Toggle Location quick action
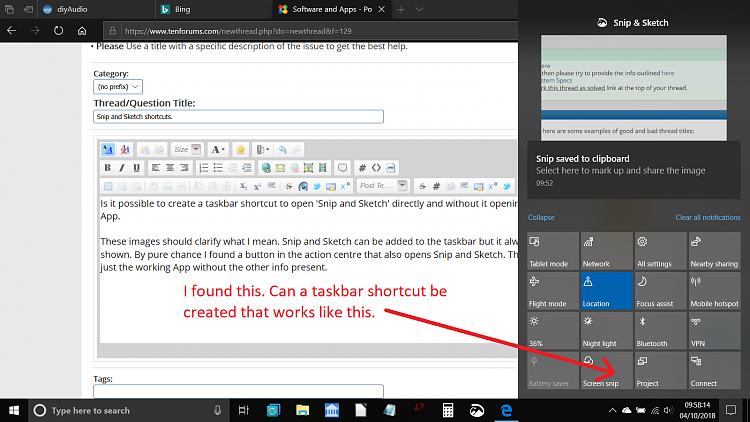Viewport: 750px width, 422px height. pos(607,290)
